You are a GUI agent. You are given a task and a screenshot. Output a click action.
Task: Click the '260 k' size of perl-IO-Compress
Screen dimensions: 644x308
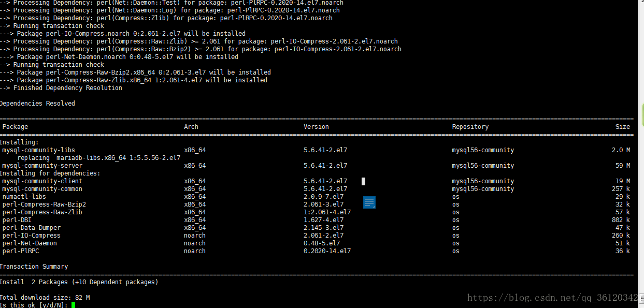621,236
